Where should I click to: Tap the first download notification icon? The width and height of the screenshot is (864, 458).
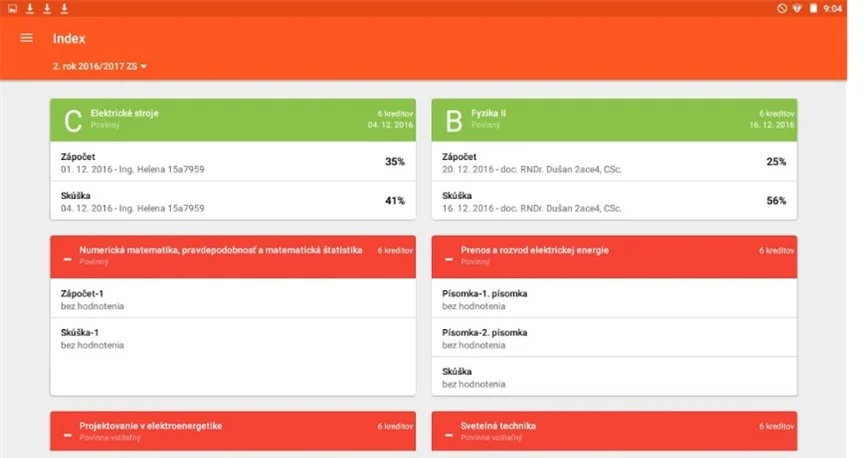coord(30,8)
